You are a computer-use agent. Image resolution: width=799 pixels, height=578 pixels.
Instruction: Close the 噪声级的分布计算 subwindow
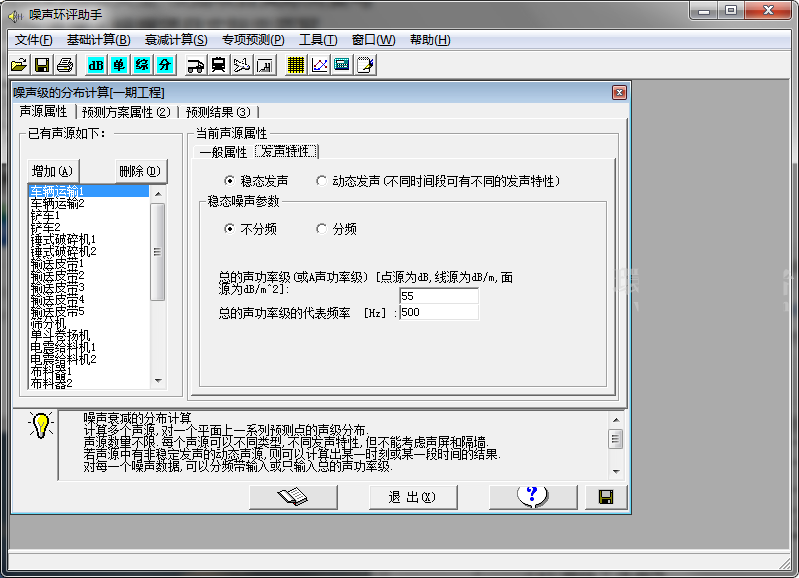pos(619,92)
